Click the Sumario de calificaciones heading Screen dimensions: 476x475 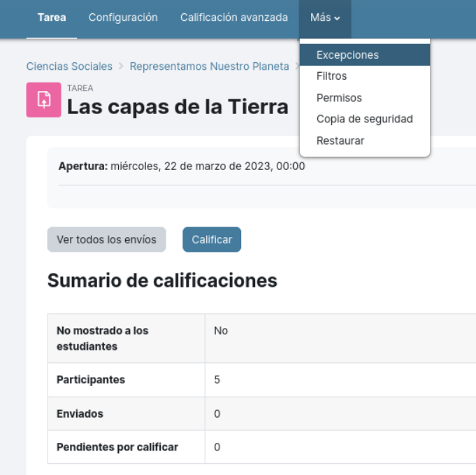click(x=162, y=281)
